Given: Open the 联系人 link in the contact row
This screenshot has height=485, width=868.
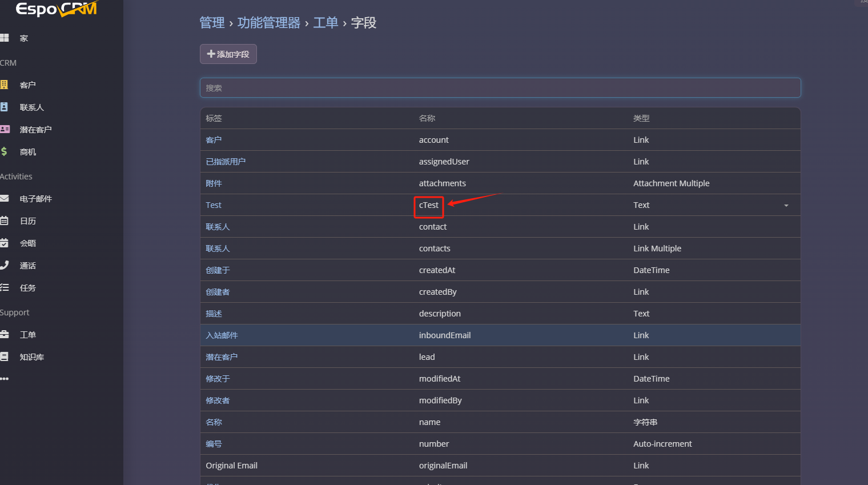Looking at the screenshot, I should pyautogui.click(x=218, y=227).
